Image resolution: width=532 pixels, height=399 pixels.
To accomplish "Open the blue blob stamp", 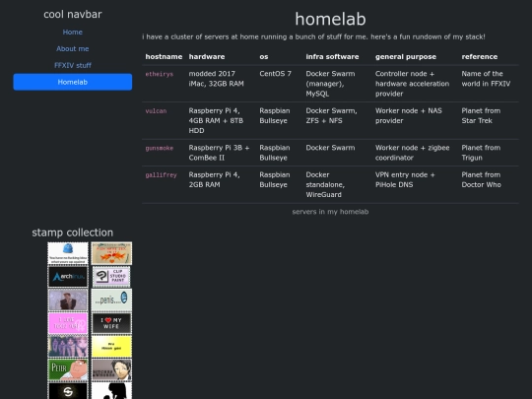I will (68, 253).
